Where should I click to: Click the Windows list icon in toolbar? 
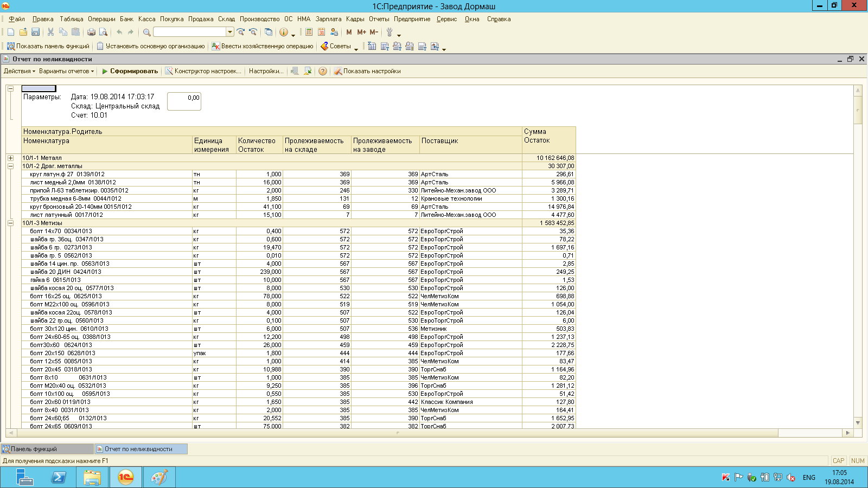[x=269, y=33]
